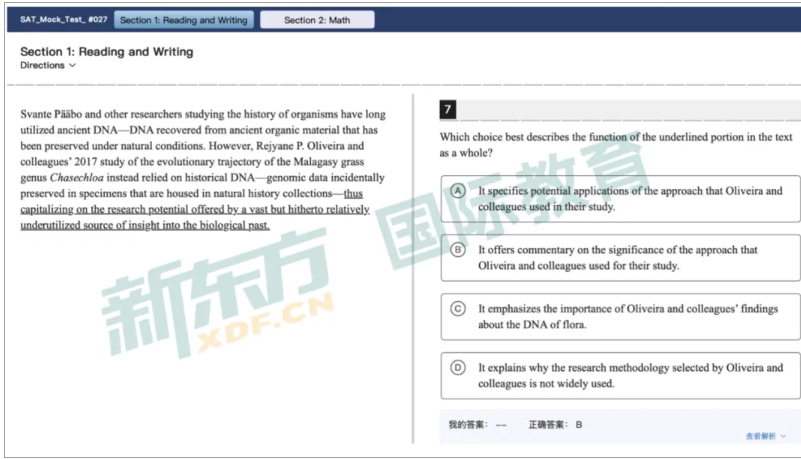Select the circled A answer marker
This screenshot has height=459, width=801.
(x=458, y=191)
